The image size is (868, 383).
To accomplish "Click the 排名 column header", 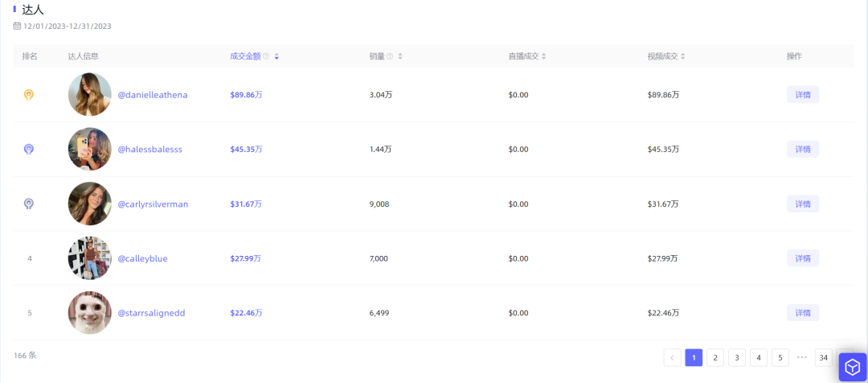I will click(x=30, y=56).
